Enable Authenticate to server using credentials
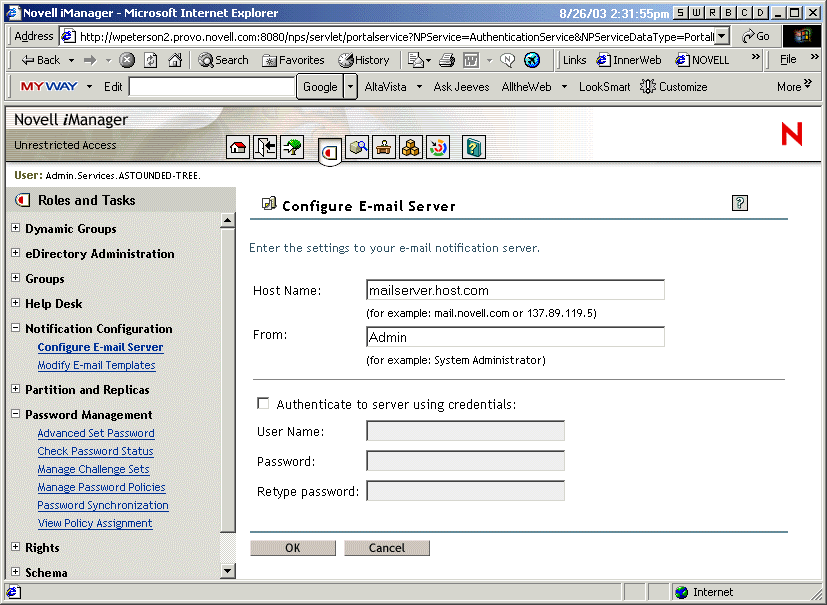The height and width of the screenshot is (605, 827). [x=263, y=403]
